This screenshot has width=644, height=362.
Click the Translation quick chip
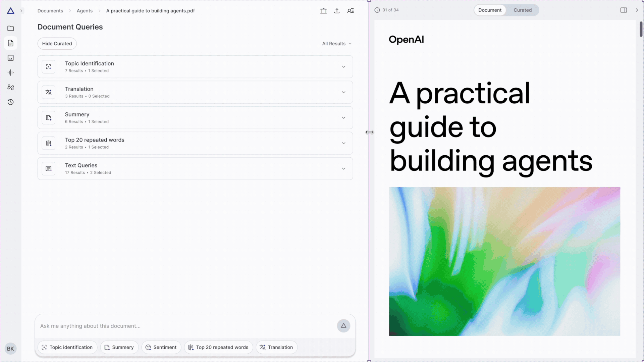[x=276, y=347]
